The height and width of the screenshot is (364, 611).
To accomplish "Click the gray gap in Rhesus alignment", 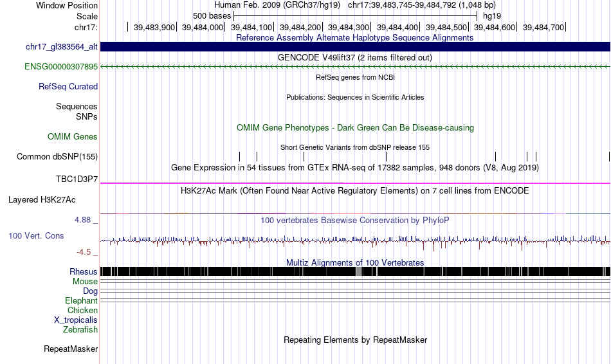I will click(358, 271).
